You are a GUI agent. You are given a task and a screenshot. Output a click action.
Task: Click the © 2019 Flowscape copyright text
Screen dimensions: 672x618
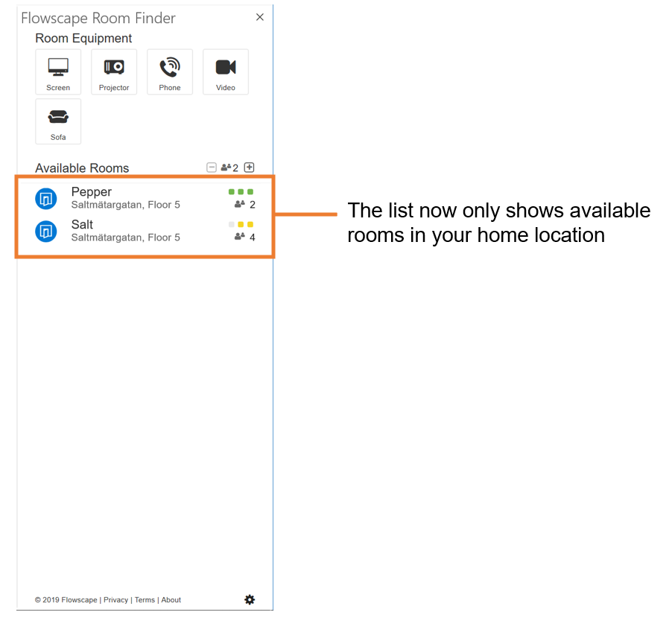(66, 600)
